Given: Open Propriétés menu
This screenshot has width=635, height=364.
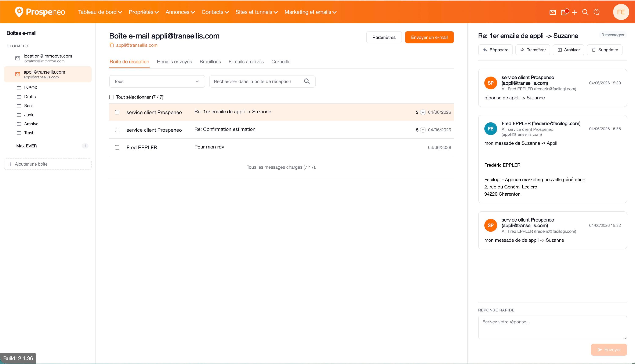Looking at the screenshot, I should point(144,12).
